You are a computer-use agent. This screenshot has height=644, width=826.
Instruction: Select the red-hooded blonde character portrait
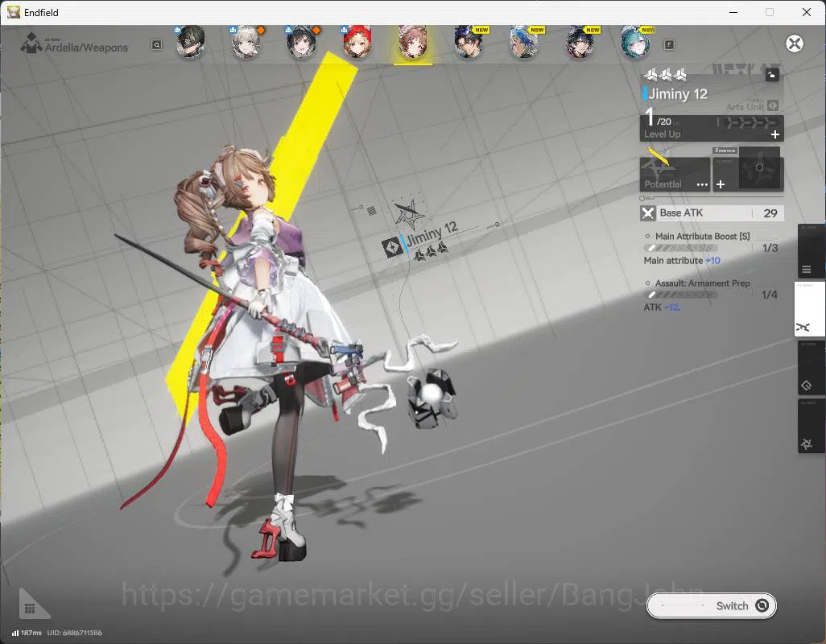tap(357, 42)
